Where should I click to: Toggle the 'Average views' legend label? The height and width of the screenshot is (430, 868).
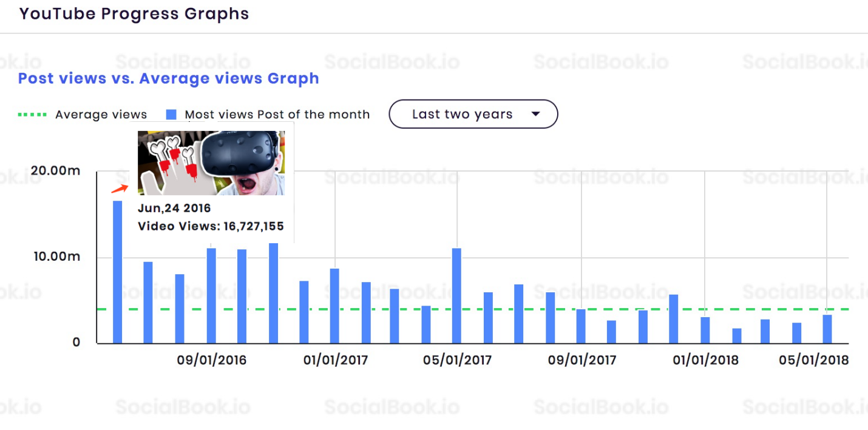click(101, 114)
